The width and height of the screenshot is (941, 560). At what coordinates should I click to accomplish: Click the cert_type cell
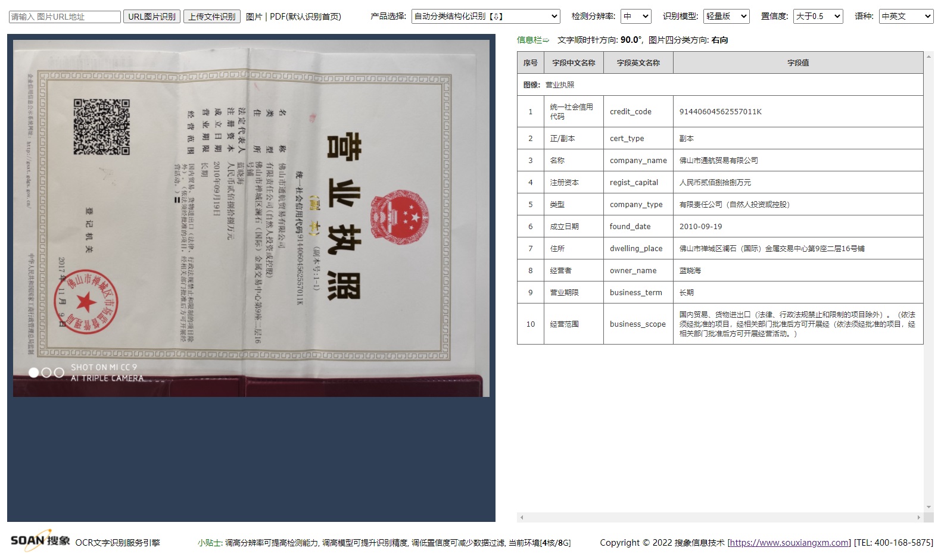pos(638,138)
